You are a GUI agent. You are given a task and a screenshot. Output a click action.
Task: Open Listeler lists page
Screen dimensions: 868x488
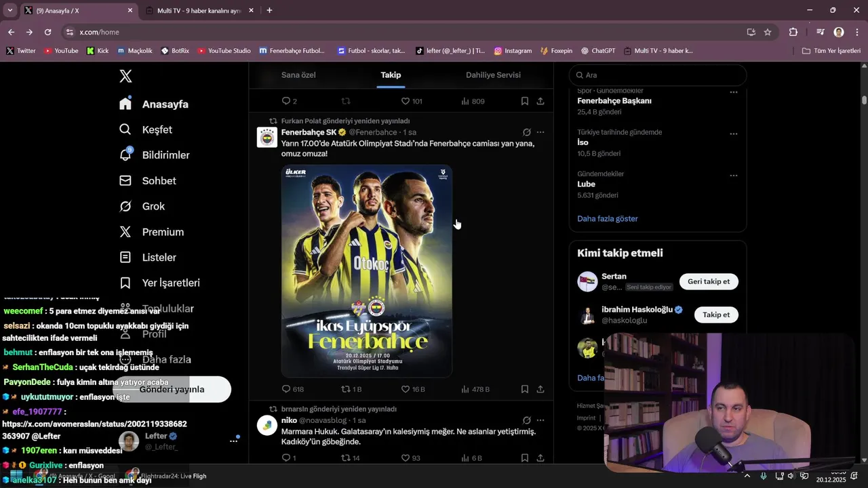(147, 258)
